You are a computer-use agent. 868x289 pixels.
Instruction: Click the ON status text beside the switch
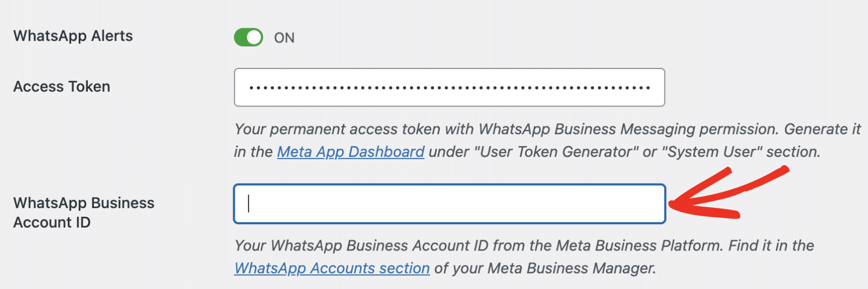(x=284, y=38)
